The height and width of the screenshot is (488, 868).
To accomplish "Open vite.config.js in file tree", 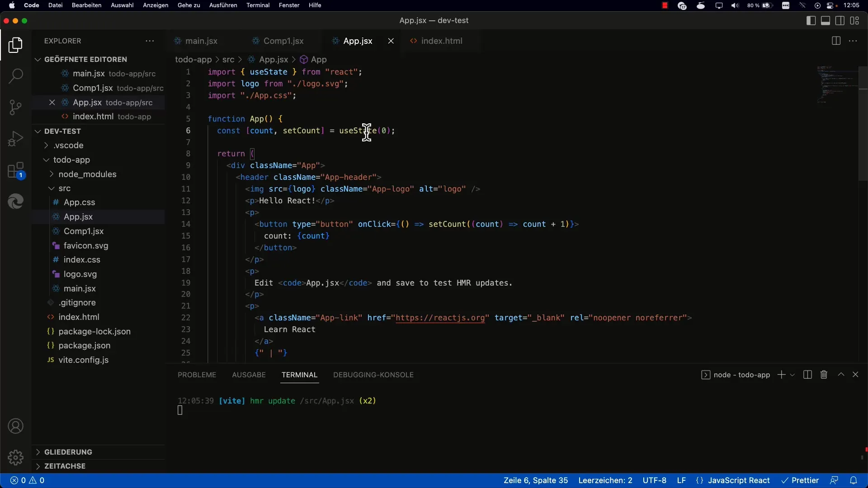I will 83,360.
